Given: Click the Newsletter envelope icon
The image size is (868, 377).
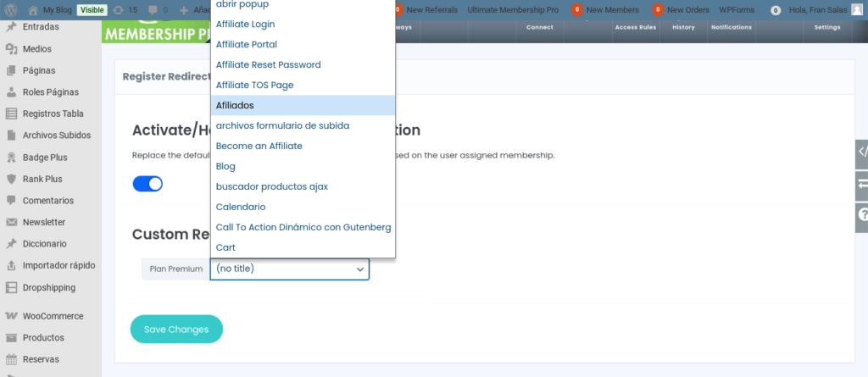Looking at the screenshot, I should coord(11,222).
